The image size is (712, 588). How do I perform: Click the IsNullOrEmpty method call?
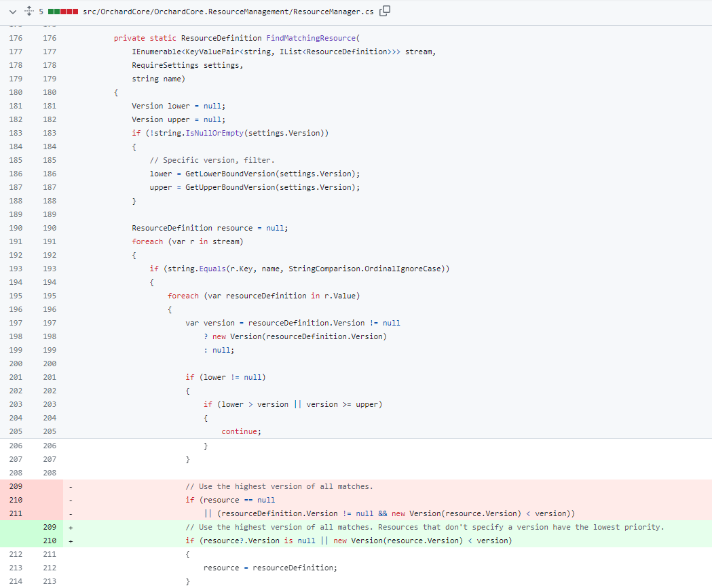coord(214,134)
